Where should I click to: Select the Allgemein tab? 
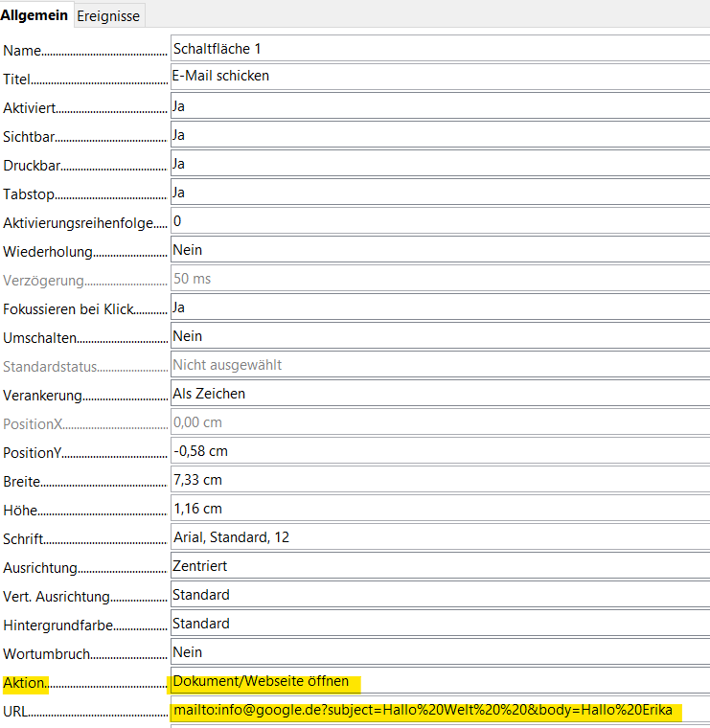pos(34,15)
